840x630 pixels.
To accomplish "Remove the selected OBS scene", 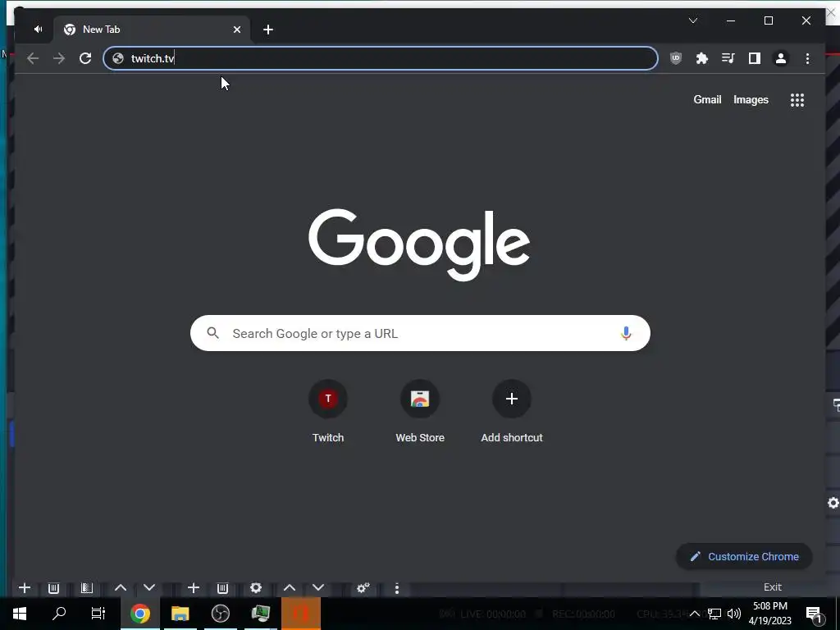I will (x=53, y=588).
